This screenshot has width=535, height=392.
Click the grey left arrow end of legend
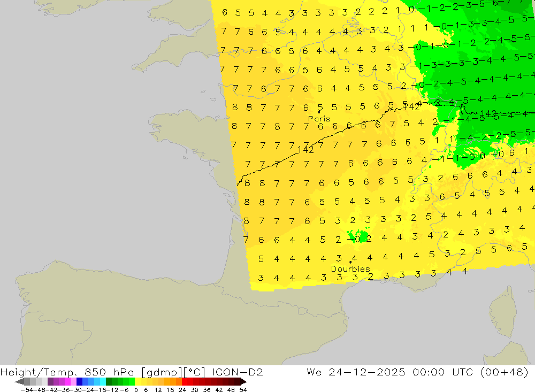[x=19, y=381]
